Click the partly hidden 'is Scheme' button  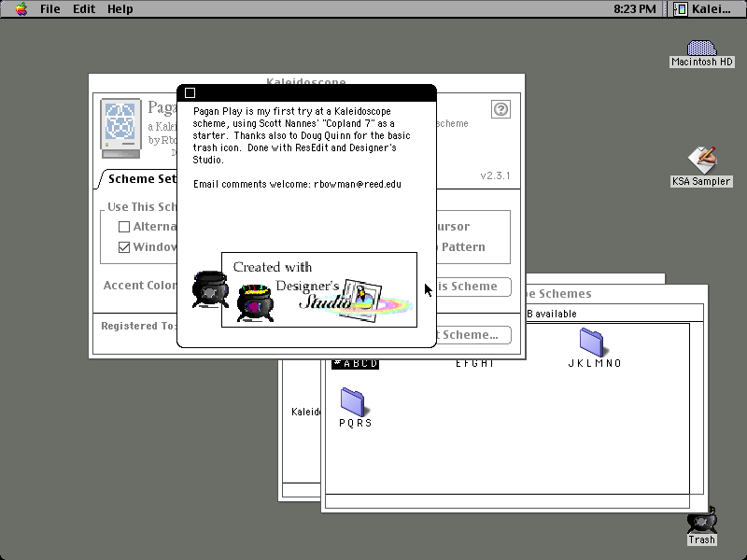[x=473, y=287]
